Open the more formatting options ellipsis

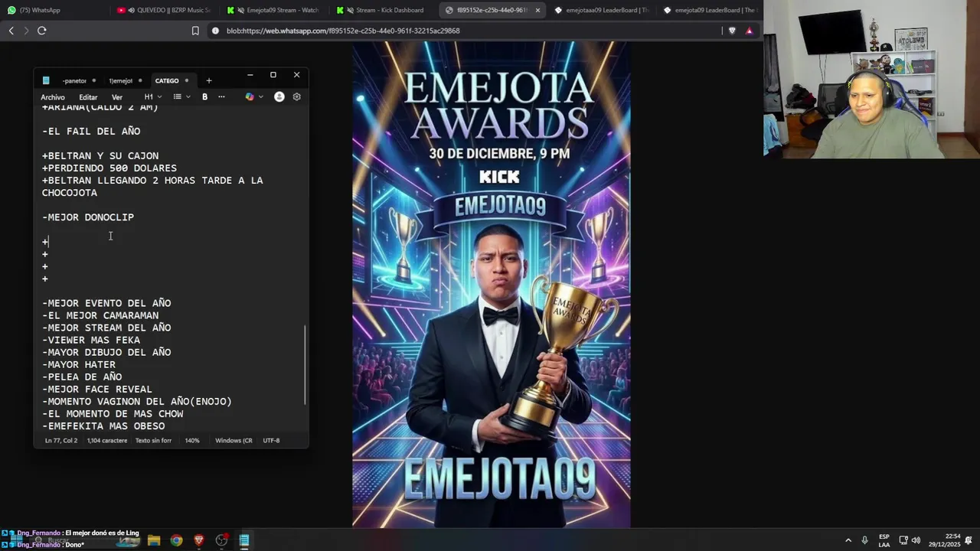(x=221, y=97)
